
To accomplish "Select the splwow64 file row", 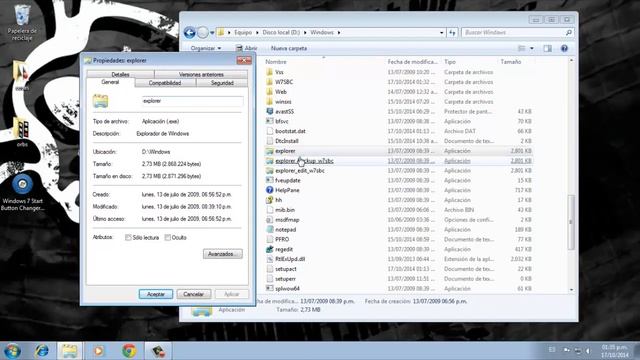I will click(398, 289).
